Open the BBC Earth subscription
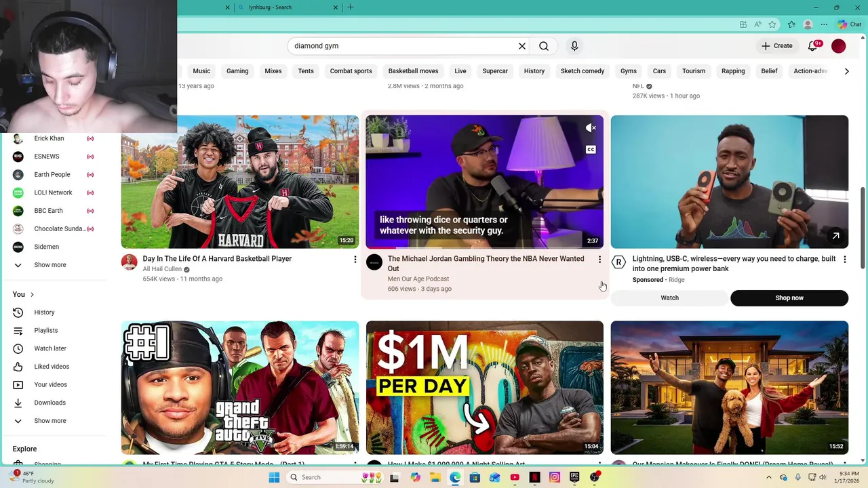Screen dimensions: 868x488 [54, 211]
